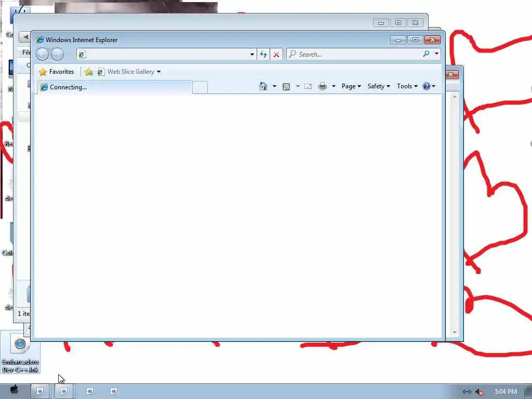Maximize the background Explorer window
Viewport: 532px width, 399px height.
click(x=398, y=23)
